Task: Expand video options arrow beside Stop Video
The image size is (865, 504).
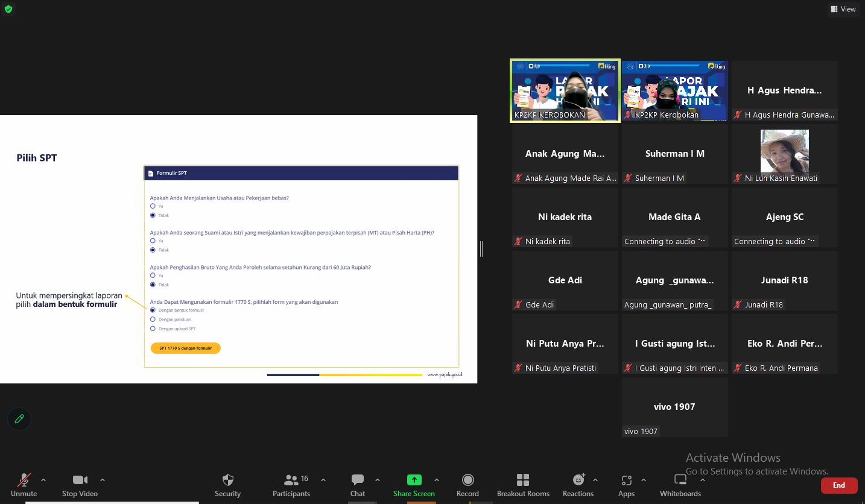Action: (103, 480)
